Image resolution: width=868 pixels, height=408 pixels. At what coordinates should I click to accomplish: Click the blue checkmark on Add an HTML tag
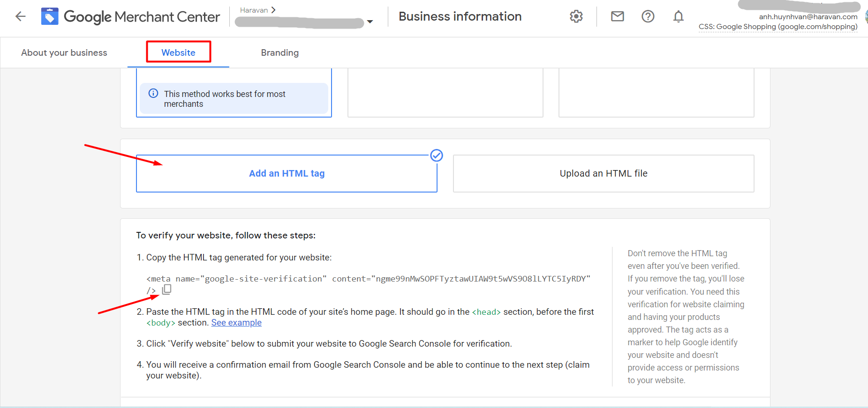click(437, 156)
